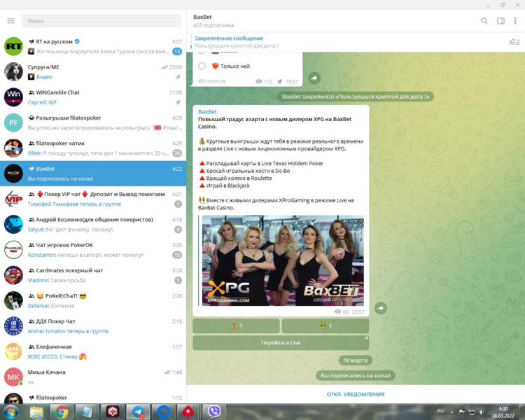Screen dimensions: 525x420
Task: Click the RU language indicator in tray
Action: [440, 411]
